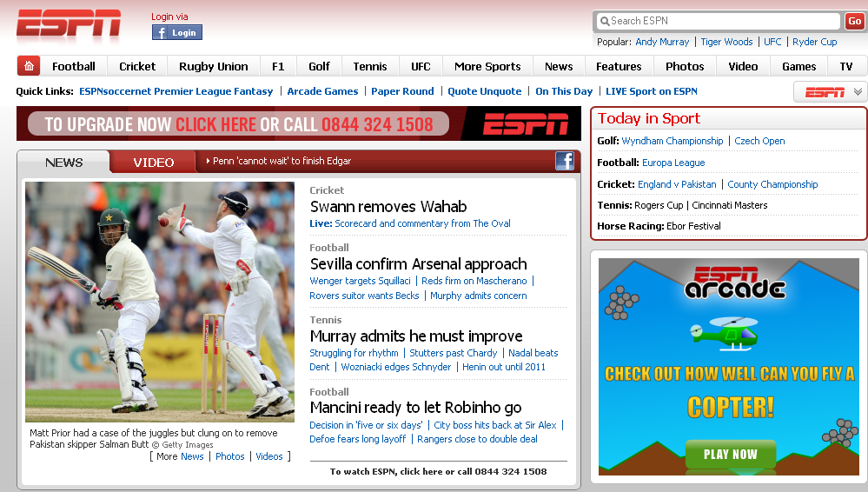The width and height of the screenshot is (868, 492).
Task: Open Live Scorecard and commentary from The Oval
Action: click(x=409, y=224)
